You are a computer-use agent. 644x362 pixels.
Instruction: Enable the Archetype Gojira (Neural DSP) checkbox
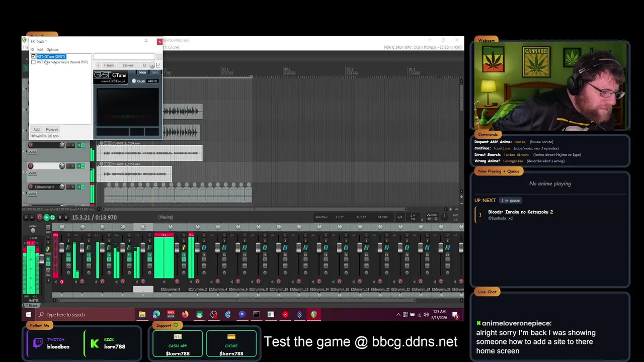click(x=34, y=62)
